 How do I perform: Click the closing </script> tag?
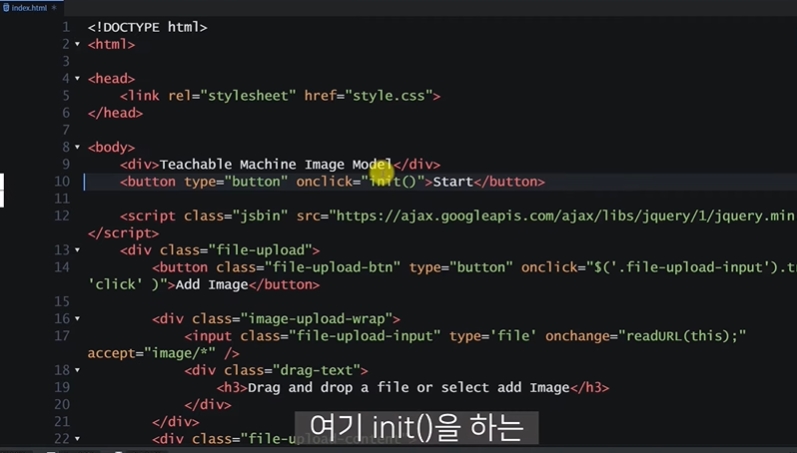(x=124, y=233)
